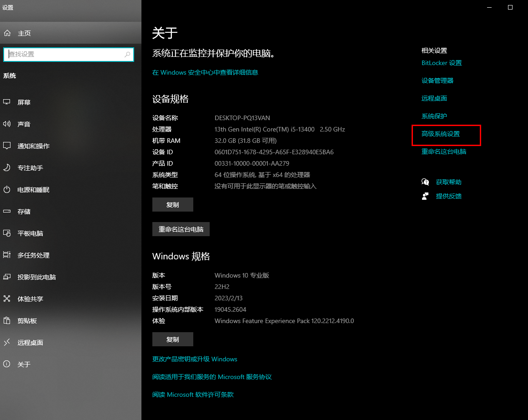
Task: Click the 投影到此电脑 projection icon
Action: 7,277
